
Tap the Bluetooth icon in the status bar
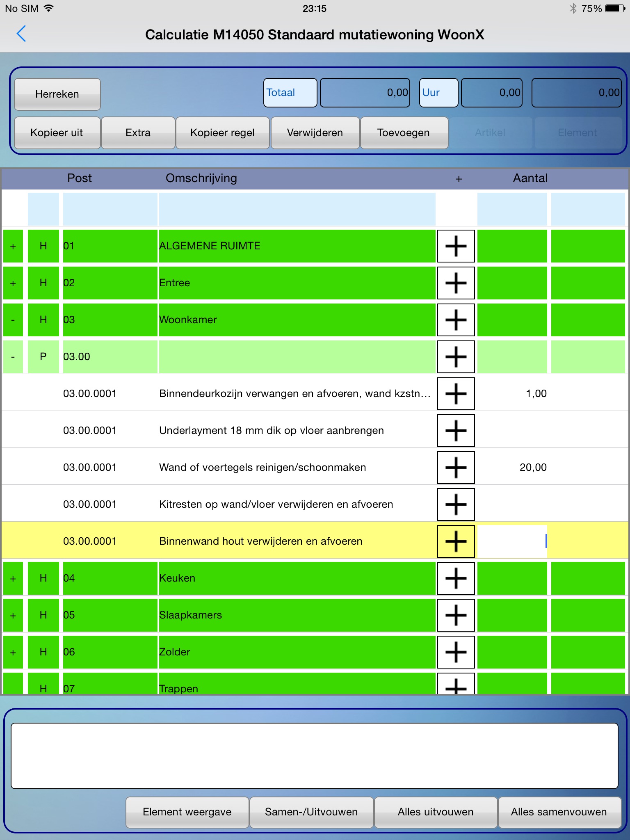(573, 8)
